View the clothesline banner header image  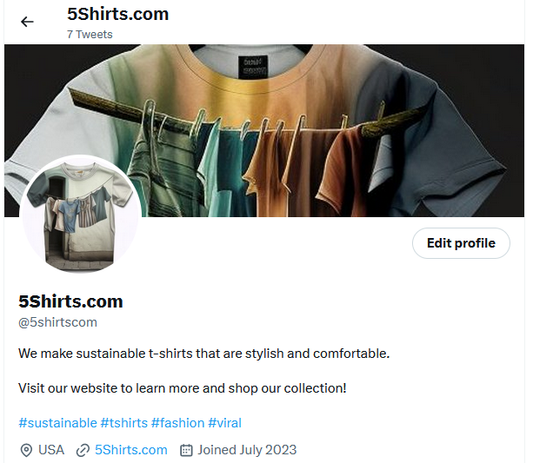(264, 130)
